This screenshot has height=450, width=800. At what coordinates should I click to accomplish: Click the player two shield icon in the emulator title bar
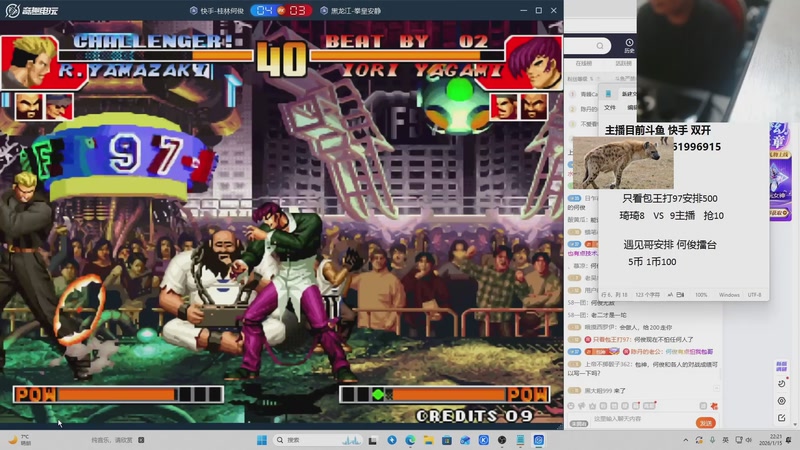tap(323, 10)
